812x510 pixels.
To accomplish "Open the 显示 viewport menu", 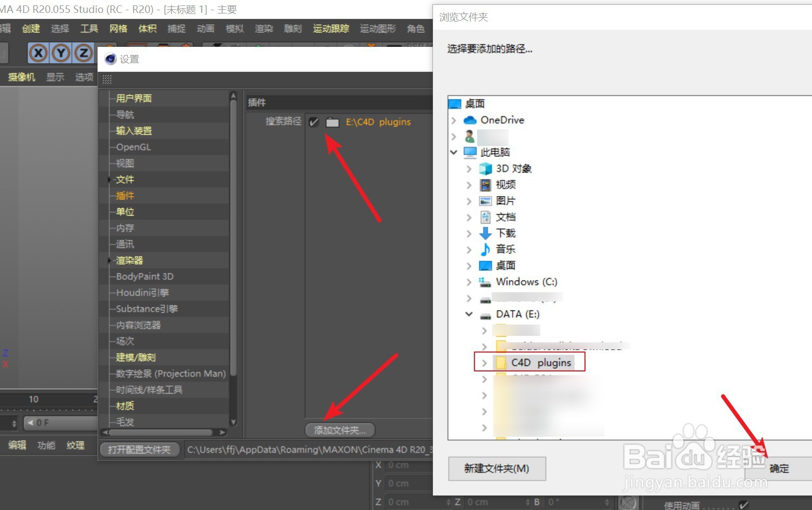I will tap(55, 77).
